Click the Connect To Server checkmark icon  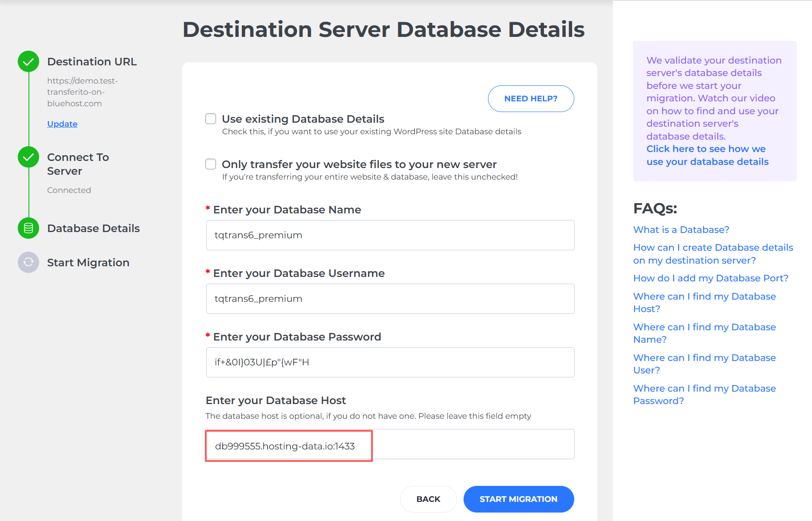click(x=28, y=157)
